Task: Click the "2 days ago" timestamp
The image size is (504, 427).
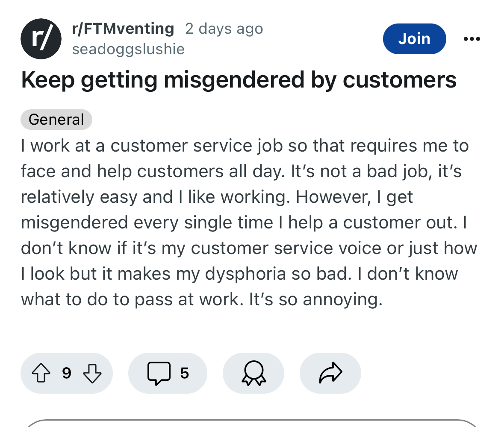Action: pyautogui.click(x=224, y=29)
